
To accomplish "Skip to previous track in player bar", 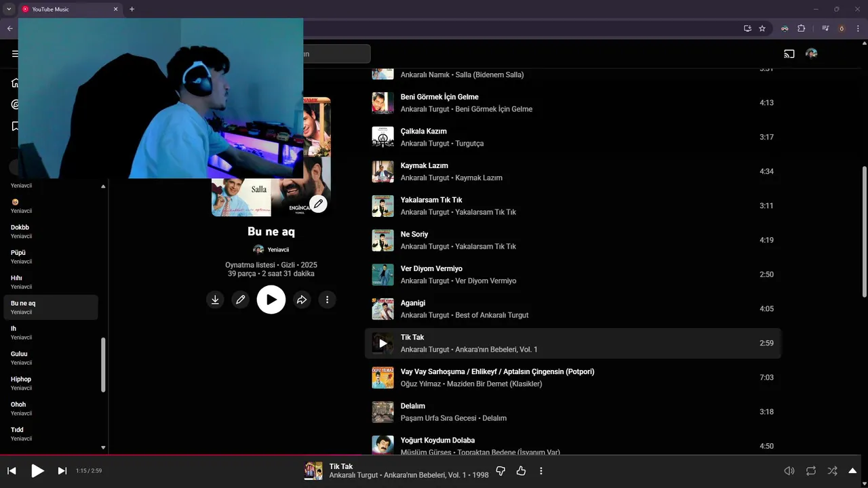I will tap(12, 470).
